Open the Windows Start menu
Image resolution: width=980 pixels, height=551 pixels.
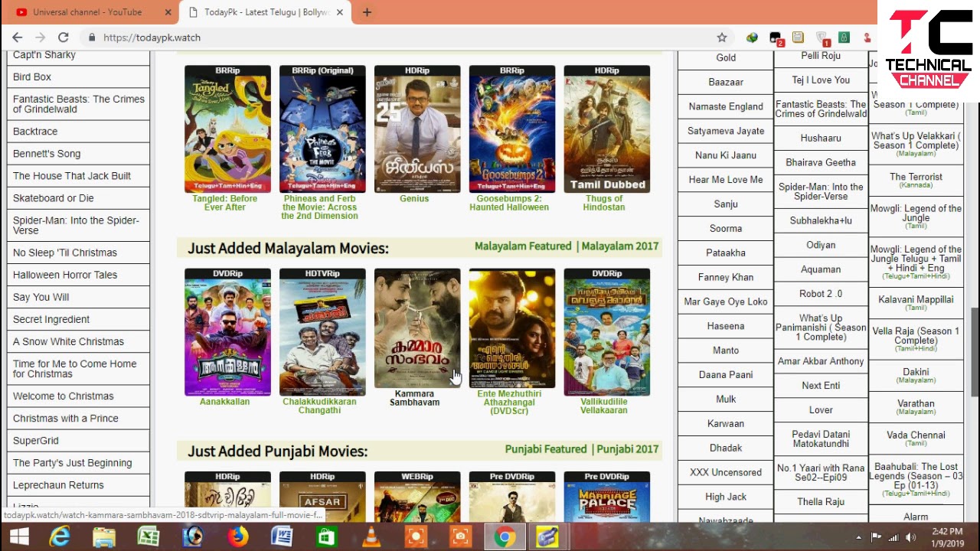tap(18, 537)
